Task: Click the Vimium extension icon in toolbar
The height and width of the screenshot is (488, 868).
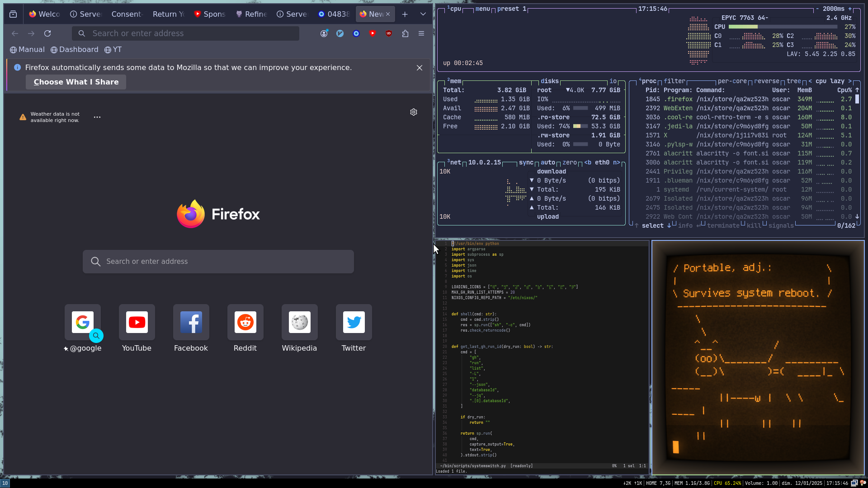Action: [x=340, y=33]
